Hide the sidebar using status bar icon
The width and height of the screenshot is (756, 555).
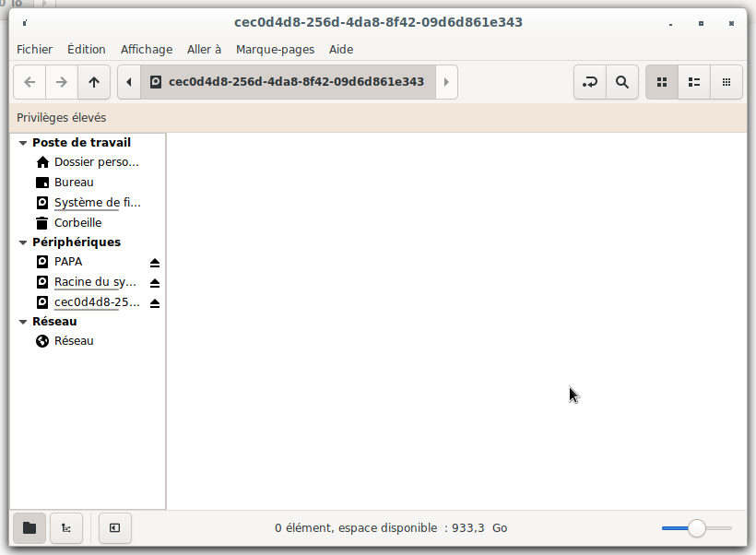coord(114,528)
